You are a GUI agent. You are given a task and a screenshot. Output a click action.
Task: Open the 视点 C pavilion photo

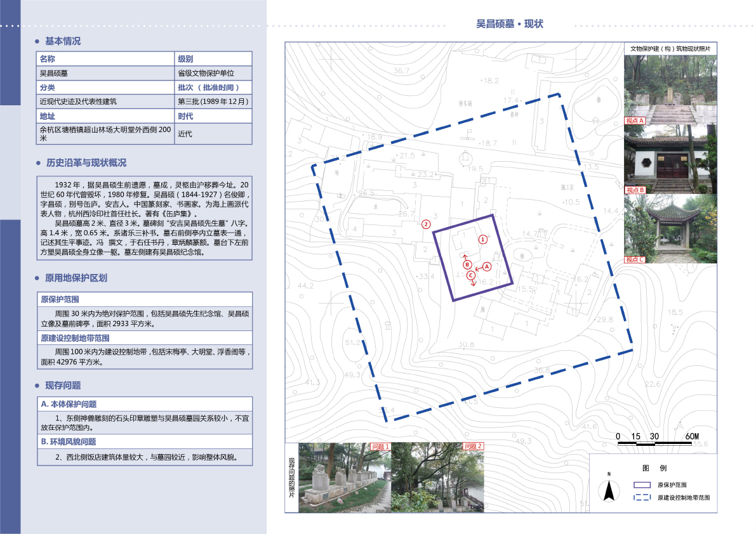(x=670, y=229)
